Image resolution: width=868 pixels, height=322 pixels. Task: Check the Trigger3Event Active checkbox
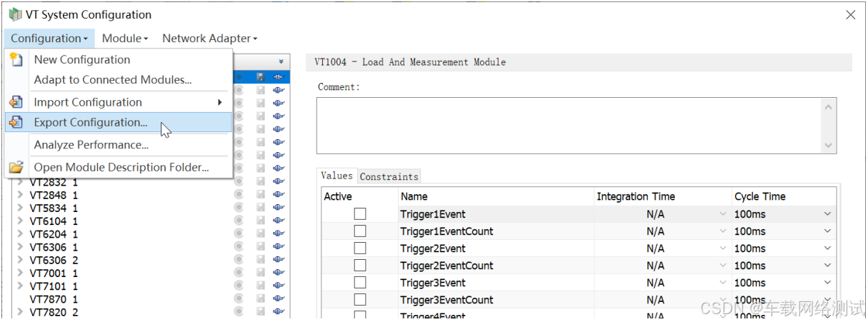pos(360,282)
